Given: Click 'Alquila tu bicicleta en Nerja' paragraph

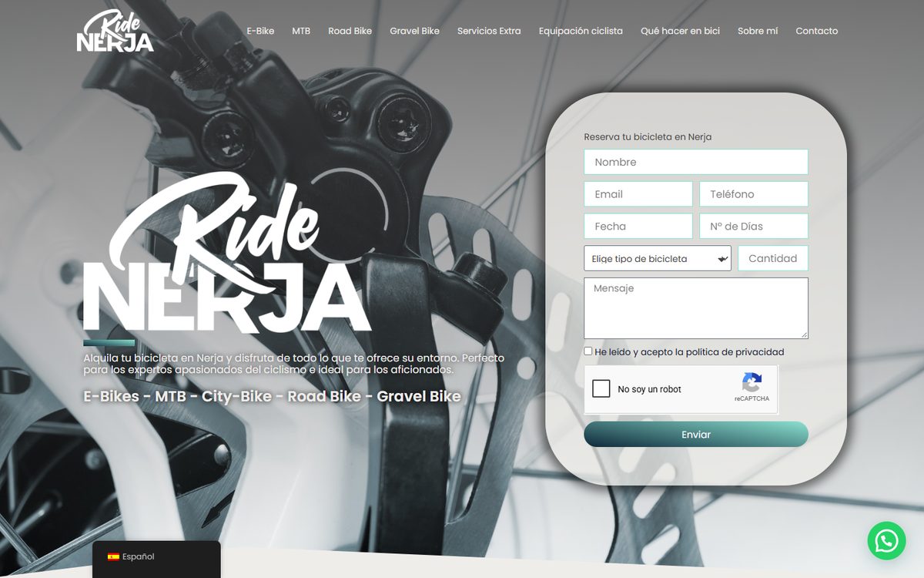Looking at the screenshot, I should pos(294,364).
